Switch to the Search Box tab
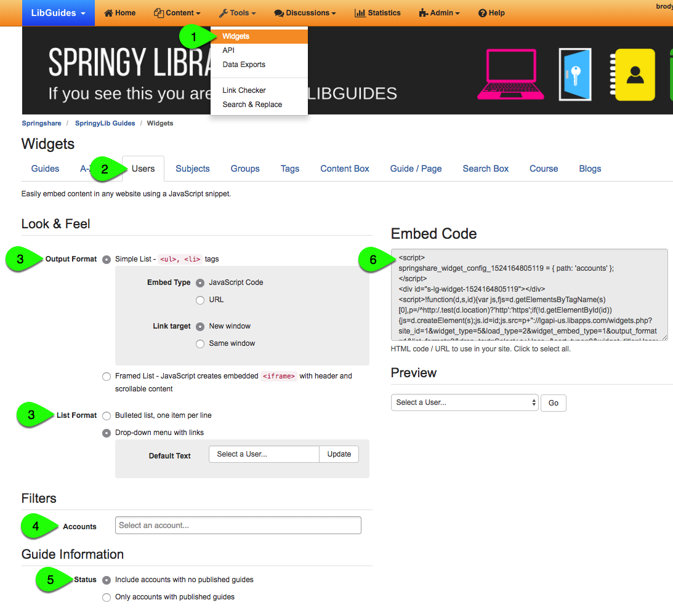Image resolution: width=673 pixels, height=616 pixels. (x=485, y=169)
